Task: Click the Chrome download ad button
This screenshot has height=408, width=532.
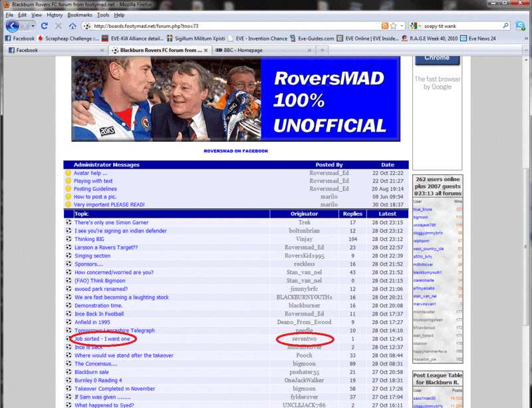Action: click(x=437, y=59)
